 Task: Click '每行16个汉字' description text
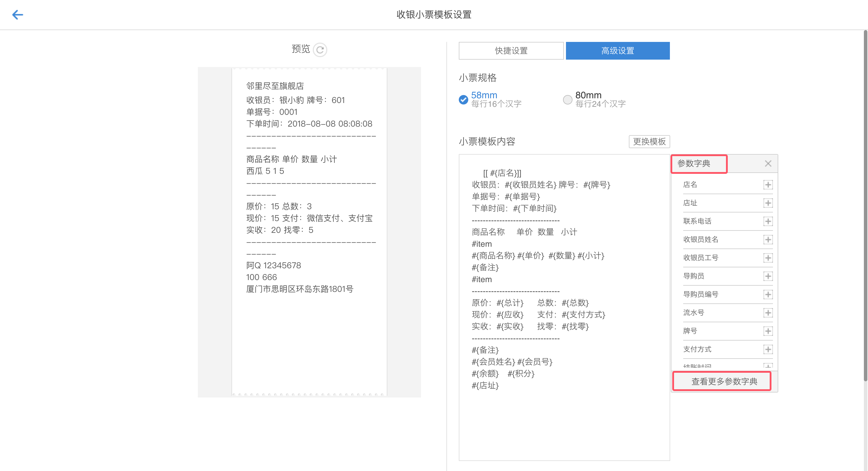point(496,104)
